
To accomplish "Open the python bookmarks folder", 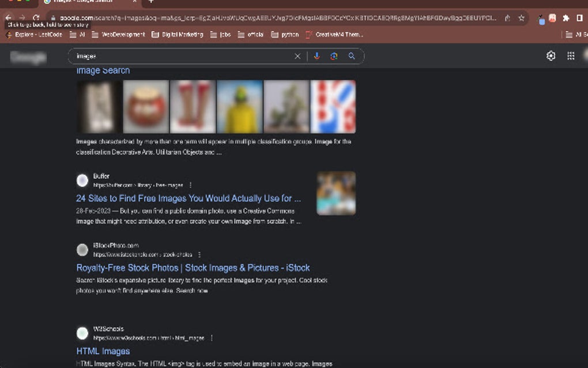I will [287, 35].
